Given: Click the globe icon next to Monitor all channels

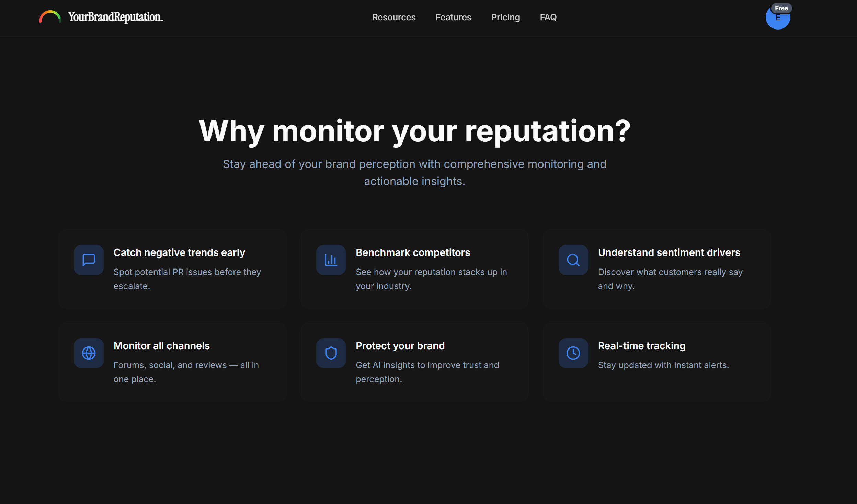Looking at the screenshot, I should pyautogui.click(x=88, y=353).
